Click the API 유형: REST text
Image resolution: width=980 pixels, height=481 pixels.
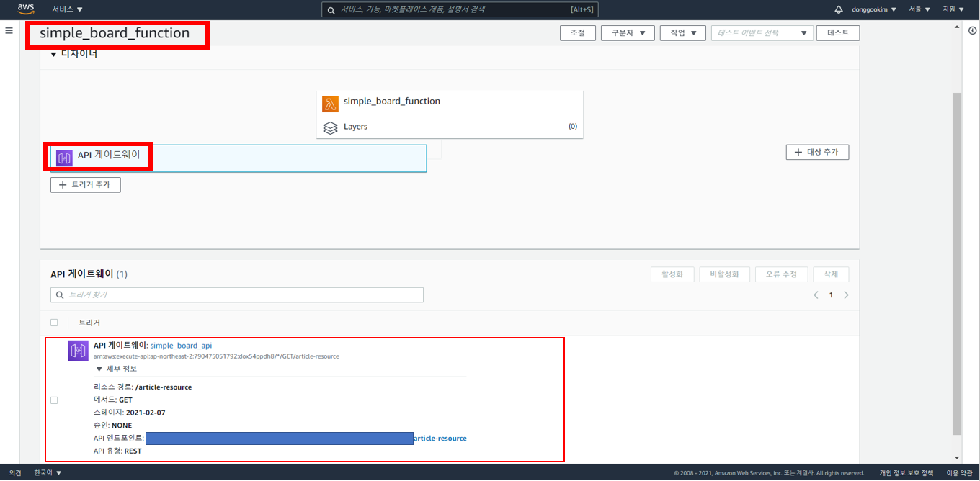click(117, 451)
